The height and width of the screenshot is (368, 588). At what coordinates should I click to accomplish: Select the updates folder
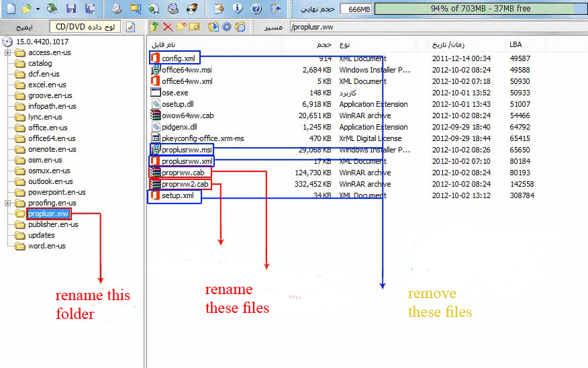(41, 235)
